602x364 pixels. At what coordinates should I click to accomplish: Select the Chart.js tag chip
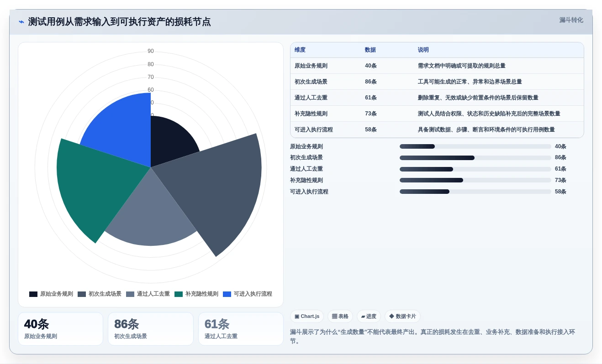pyautogui.click(x=307, y=316)
